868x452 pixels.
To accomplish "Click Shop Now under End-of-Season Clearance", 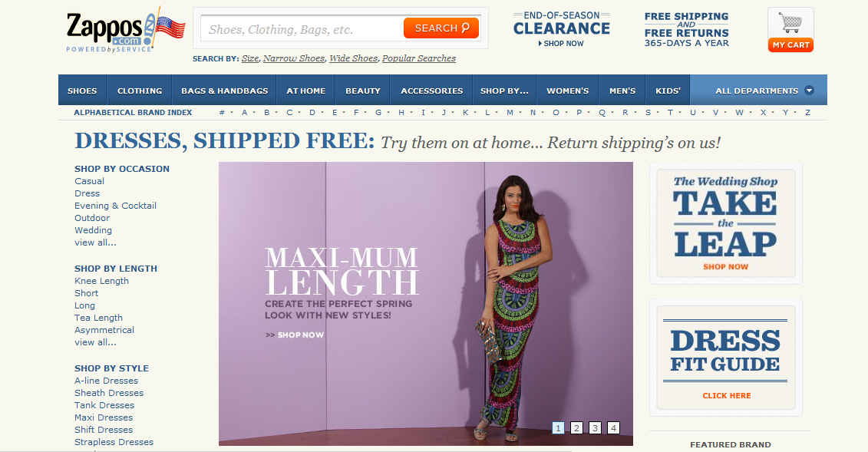I will [561, 43].
